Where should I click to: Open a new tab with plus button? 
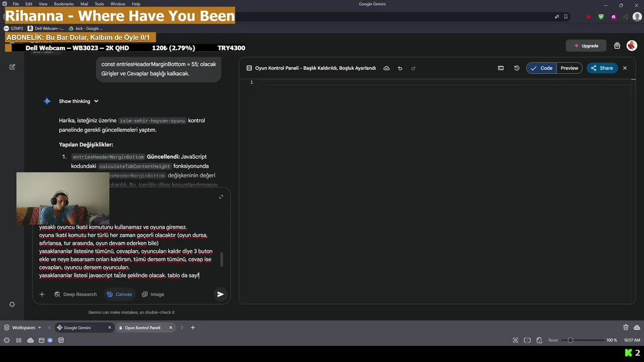(193, 327)
